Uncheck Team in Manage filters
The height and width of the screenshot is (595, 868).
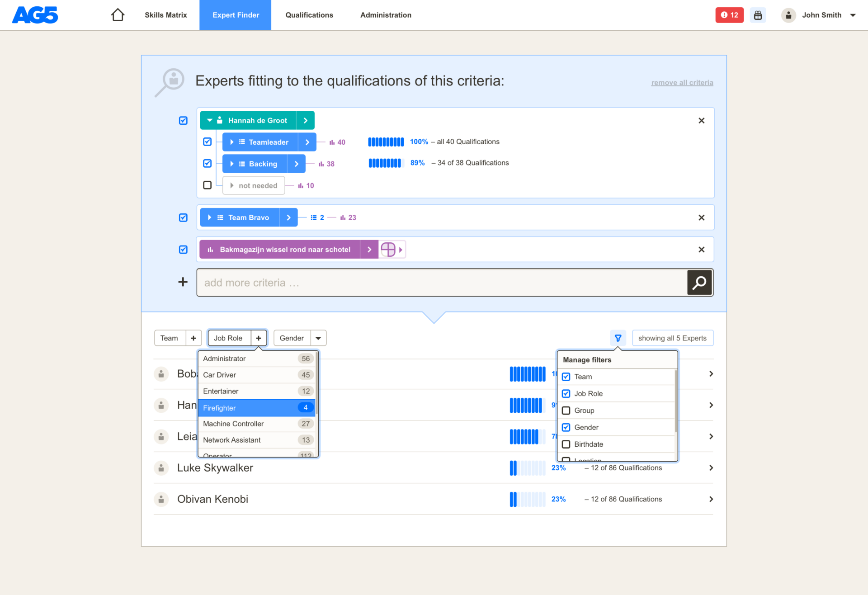click(x=566, y=377)
